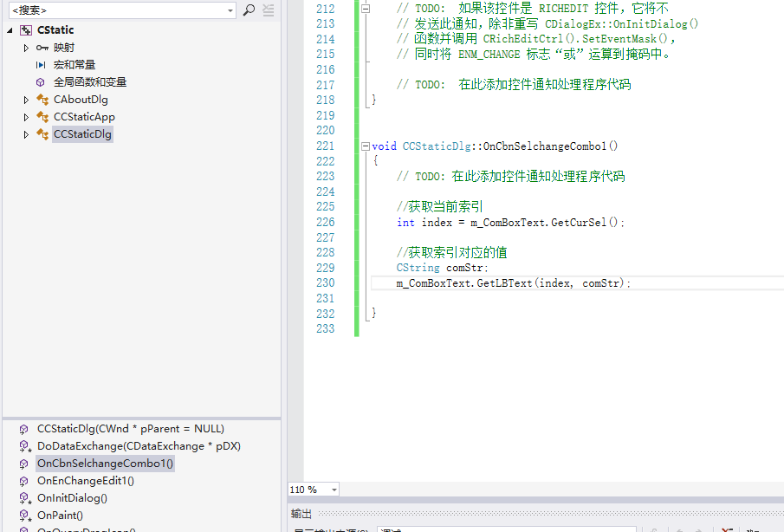Click the TODO comment on line 217
This screenshot has width=784, height=532.
click(x=514, y=85)
